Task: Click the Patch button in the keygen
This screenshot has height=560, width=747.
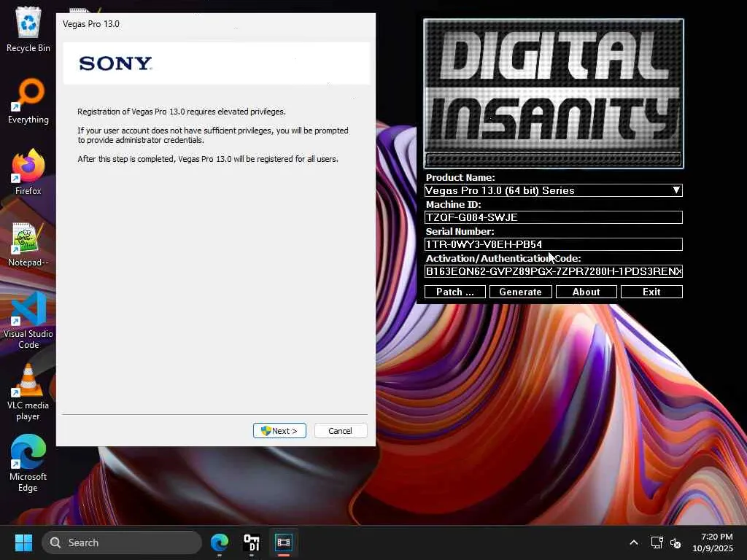Action: [455, 292]
